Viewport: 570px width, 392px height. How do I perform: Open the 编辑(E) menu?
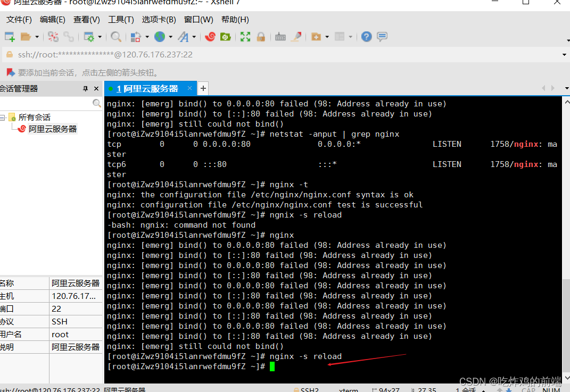coord(53,20)
